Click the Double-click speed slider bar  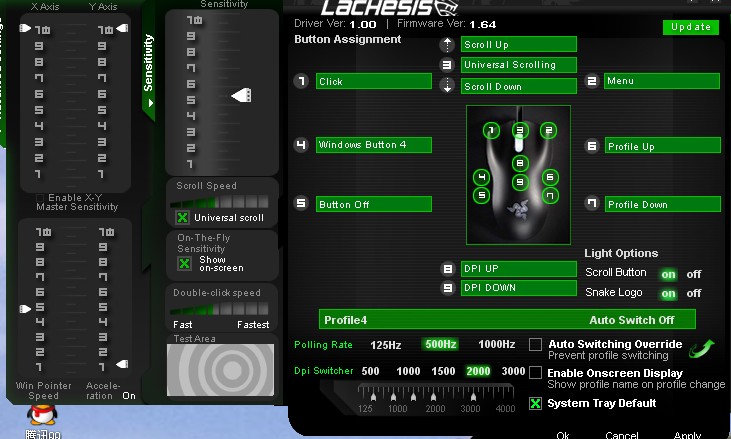[221, 309]
